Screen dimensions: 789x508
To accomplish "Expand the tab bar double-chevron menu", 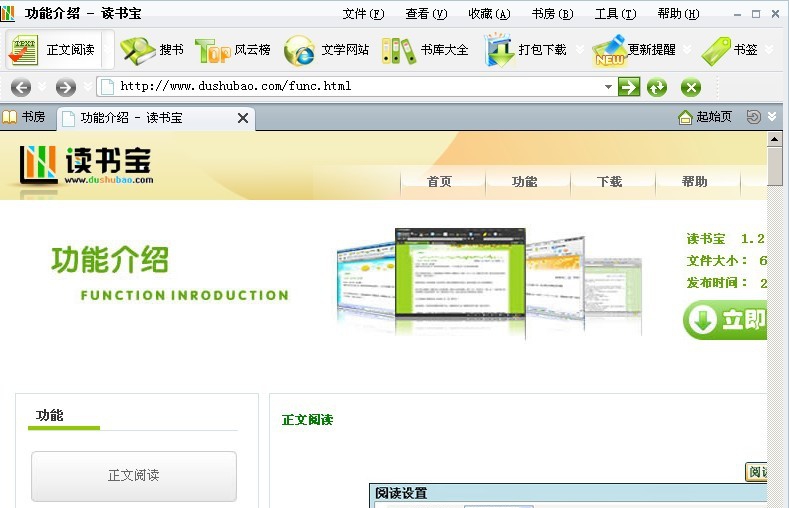I will pos(772,117).
